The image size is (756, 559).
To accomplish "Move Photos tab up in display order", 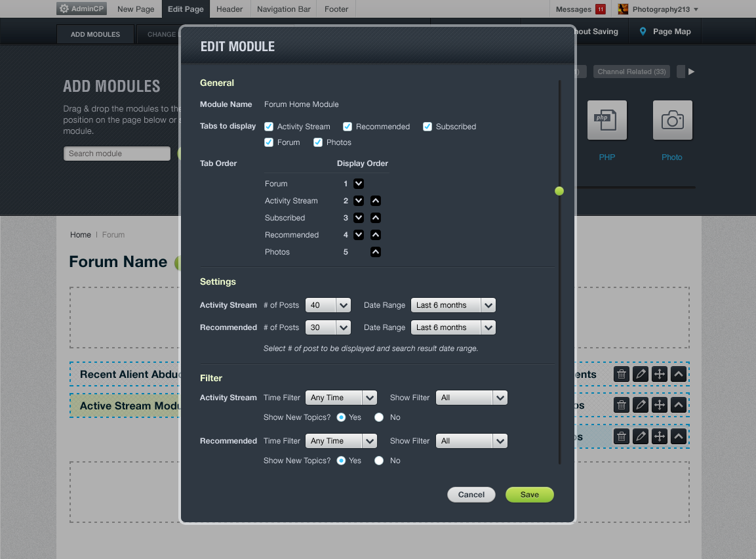I will point(376,252).
